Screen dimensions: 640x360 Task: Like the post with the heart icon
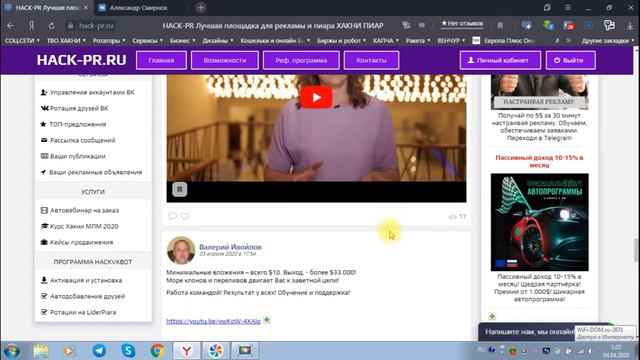point(185,216)
